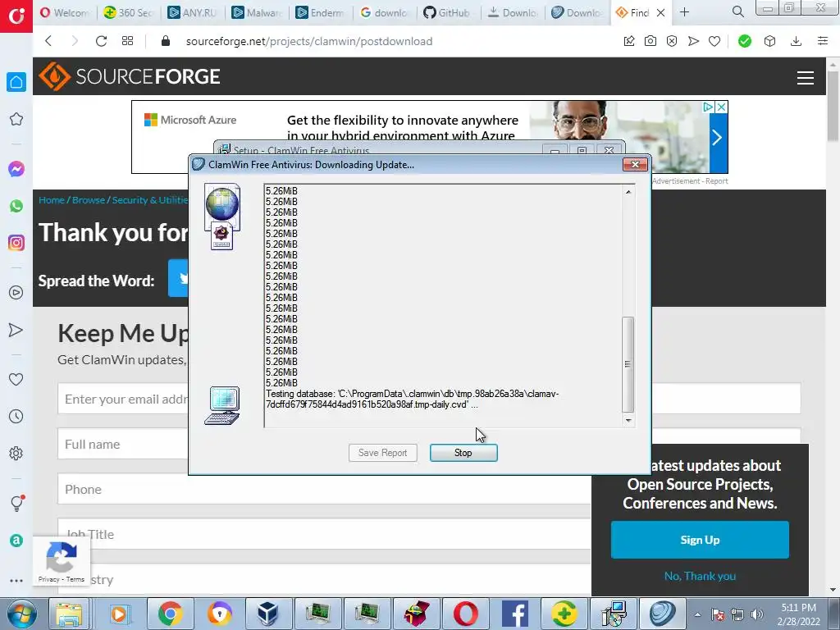The image size is (840, 630).
Task: Open sidebar setup three-dots icon
Action: (x=16, y=580)
